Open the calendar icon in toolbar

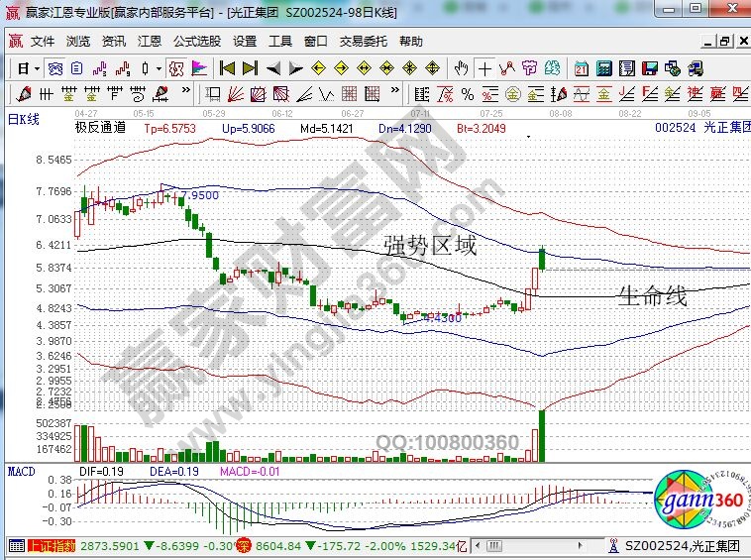(581, 69)
